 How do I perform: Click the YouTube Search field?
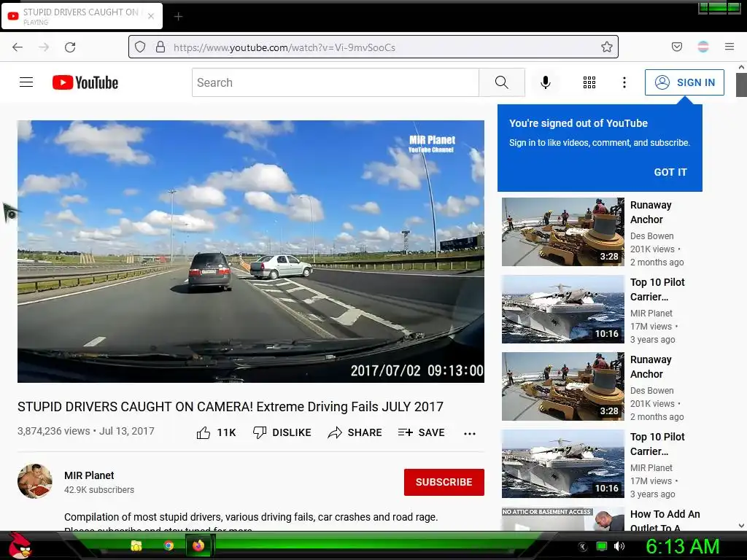(336, 82)
